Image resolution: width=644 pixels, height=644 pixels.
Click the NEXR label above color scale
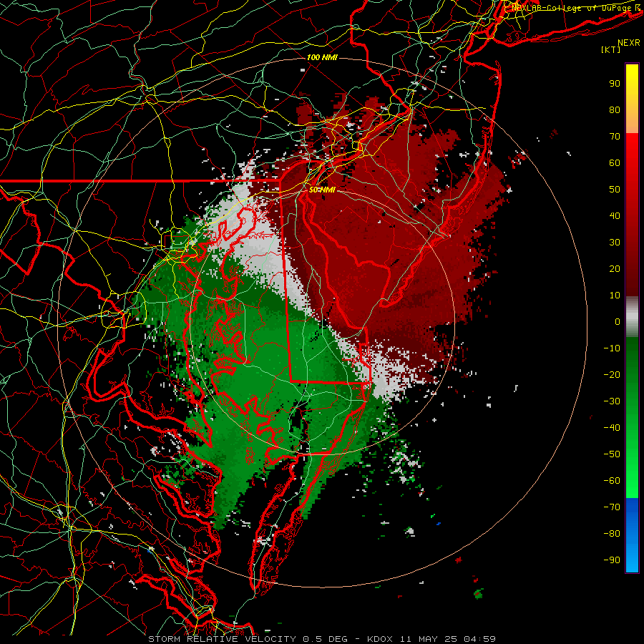pyautogui.click(x=629, y=43)
